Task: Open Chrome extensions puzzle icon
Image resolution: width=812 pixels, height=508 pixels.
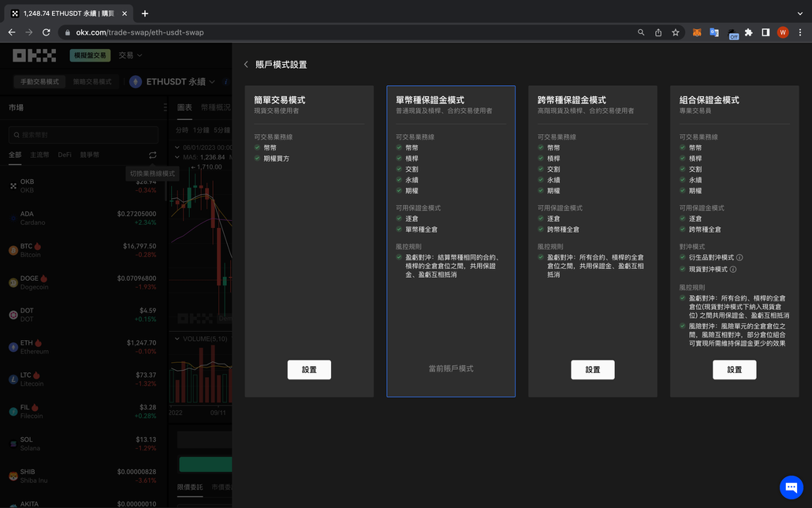Action: coord(748,32)
